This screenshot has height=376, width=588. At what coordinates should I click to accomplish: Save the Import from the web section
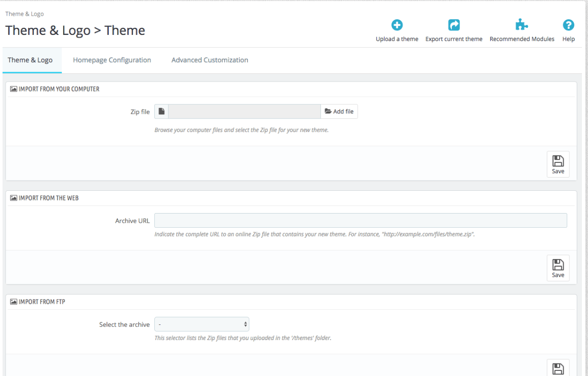click(x=558, y=268)
